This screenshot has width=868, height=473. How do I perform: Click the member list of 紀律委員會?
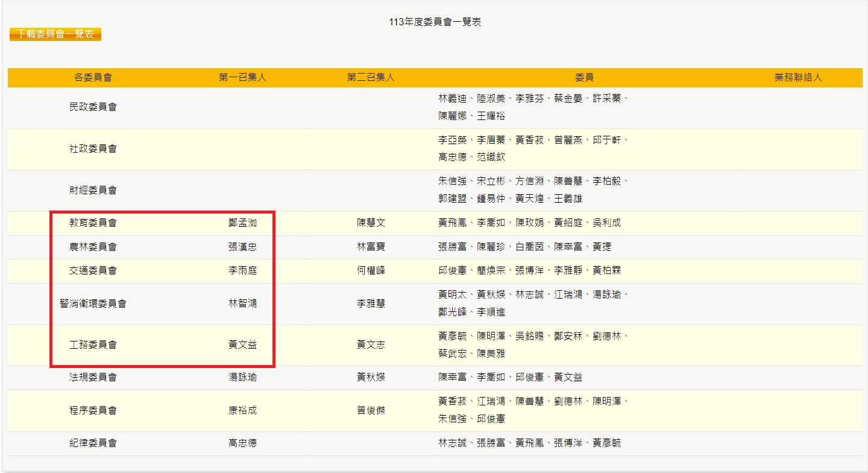[x=529, y=443]
